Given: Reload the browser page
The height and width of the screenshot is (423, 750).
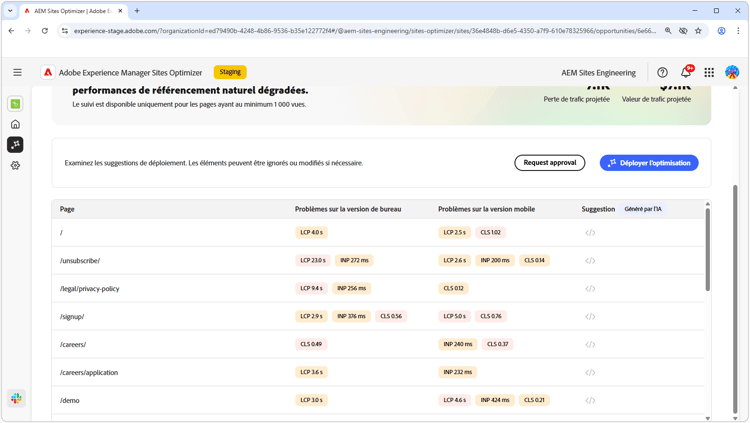Looking at the screenshot, I should pyautogui.click(x=44, y=31).
